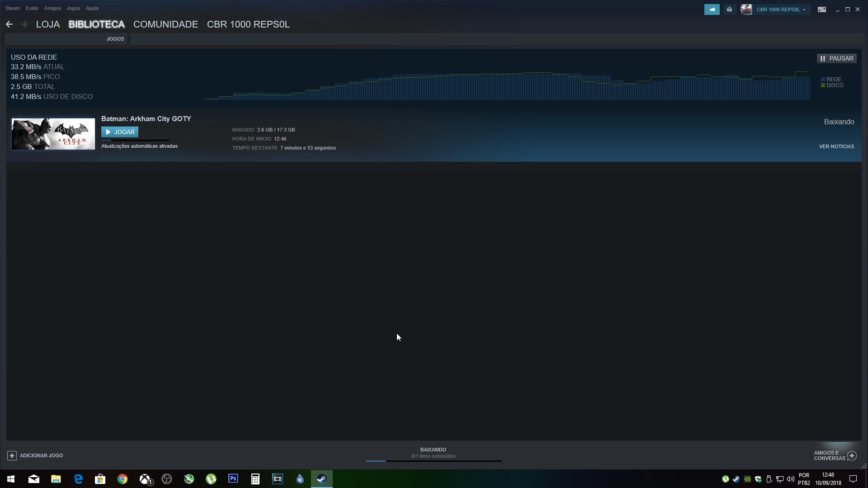Click the bottom overall download progress bar
Viewport: 868px width, 488px height.
tap(434, 461)
